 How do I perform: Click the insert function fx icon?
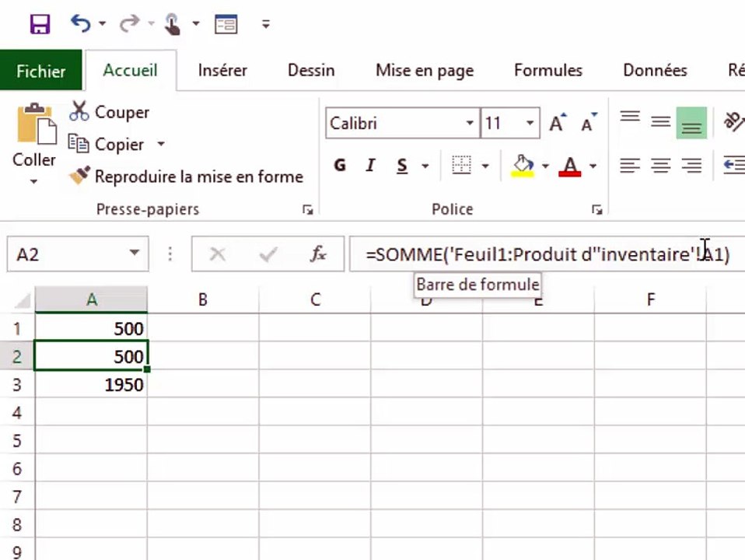tap(318, 254)
